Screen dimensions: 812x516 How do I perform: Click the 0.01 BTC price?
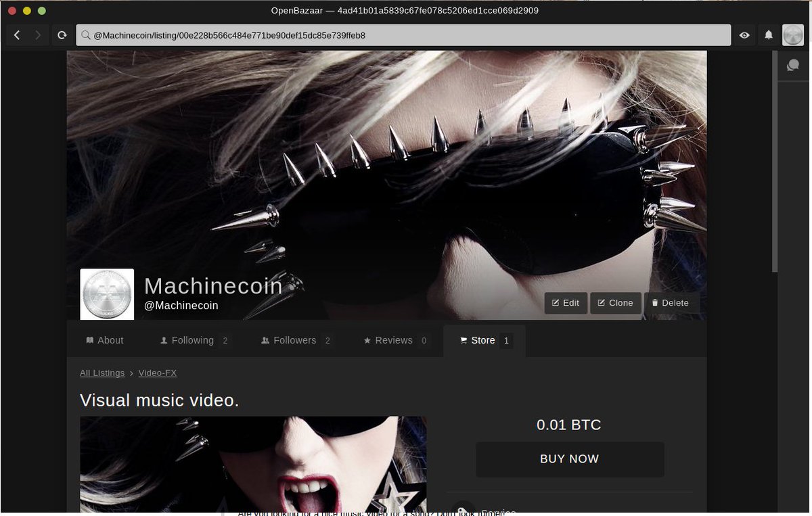(569, 425)
